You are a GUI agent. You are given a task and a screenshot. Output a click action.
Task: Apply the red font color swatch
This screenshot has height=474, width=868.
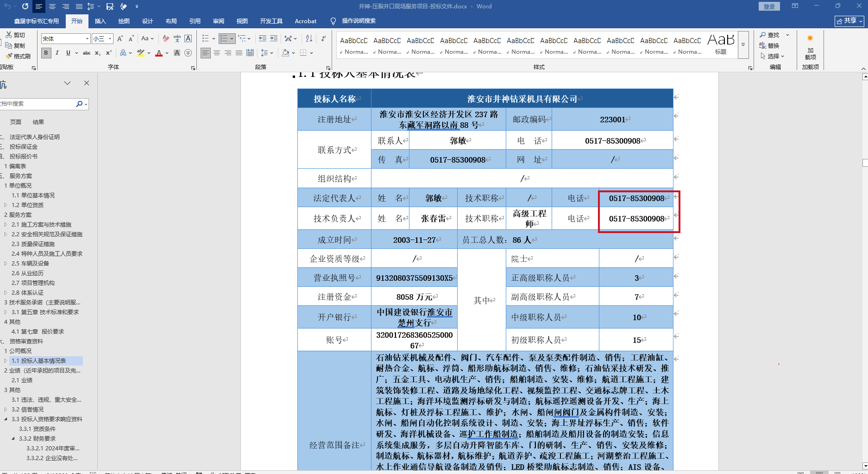click(x=159, y=53)
